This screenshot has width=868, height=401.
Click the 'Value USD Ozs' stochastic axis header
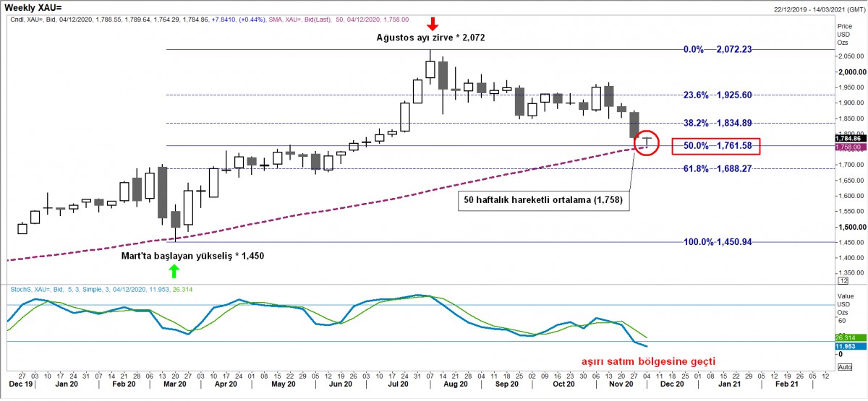(844, 304)
